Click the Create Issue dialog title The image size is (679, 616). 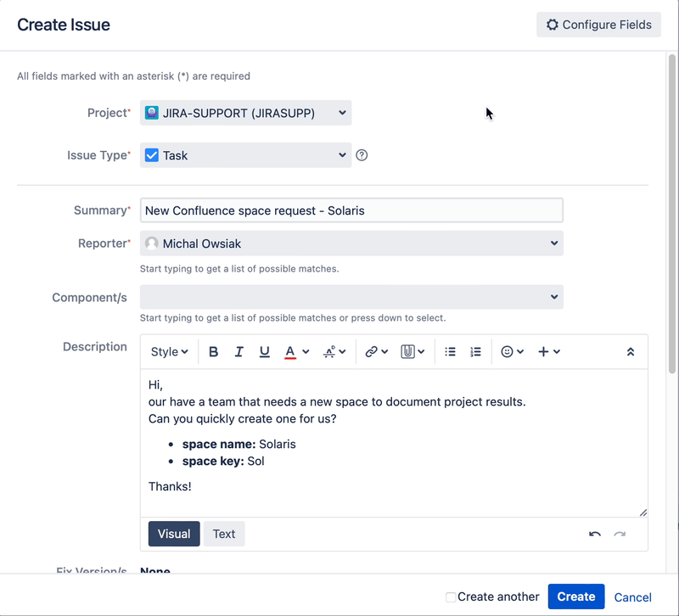point(64,25)
